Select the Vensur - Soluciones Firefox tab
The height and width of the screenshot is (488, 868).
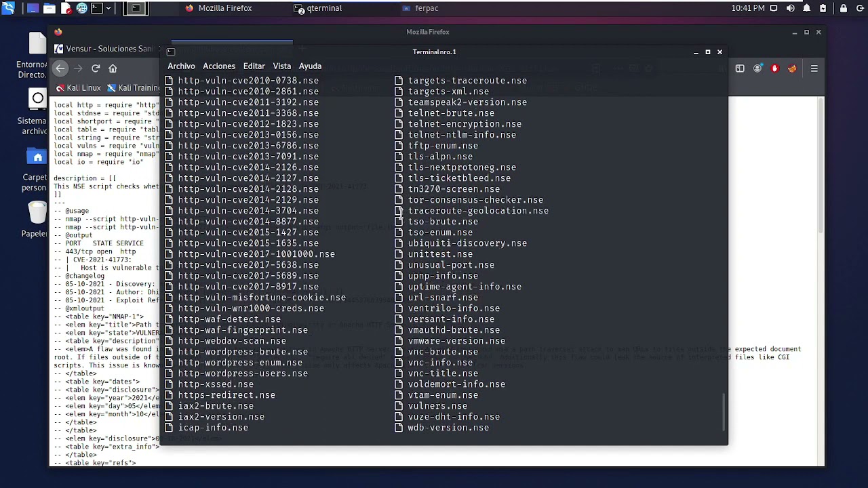click(x=106, y=49)
